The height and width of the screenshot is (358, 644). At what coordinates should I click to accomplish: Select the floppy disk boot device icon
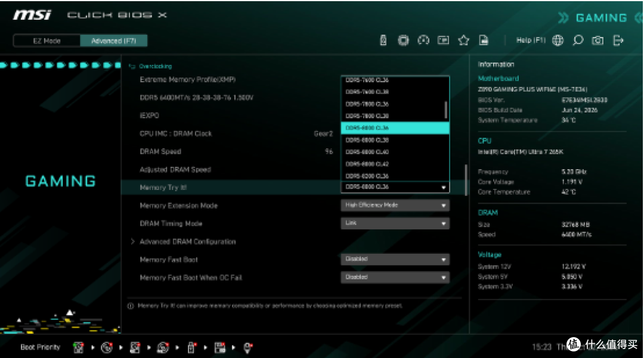pyautogui.click(x=219, y=347)
